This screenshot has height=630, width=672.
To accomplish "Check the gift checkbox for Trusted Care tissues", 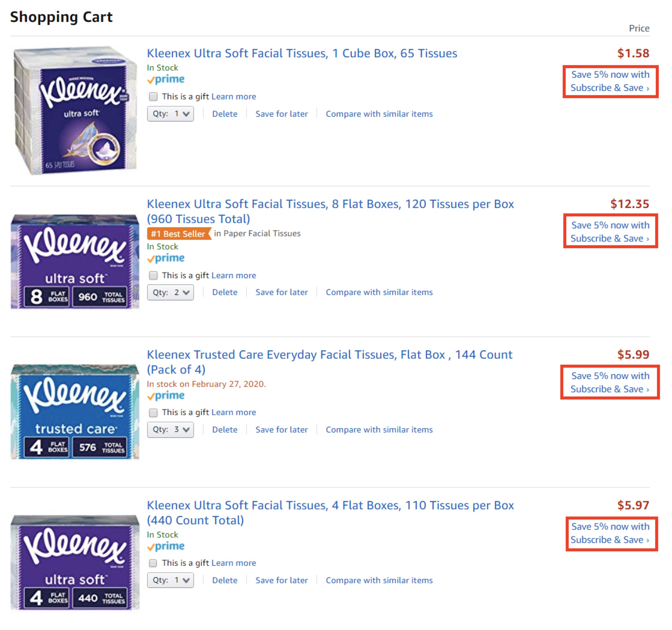I will (153, 412).
